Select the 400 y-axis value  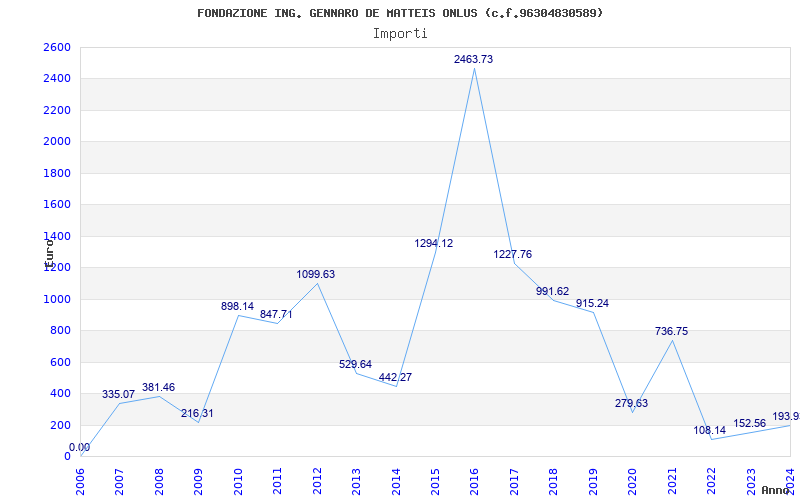coord(61,393)
